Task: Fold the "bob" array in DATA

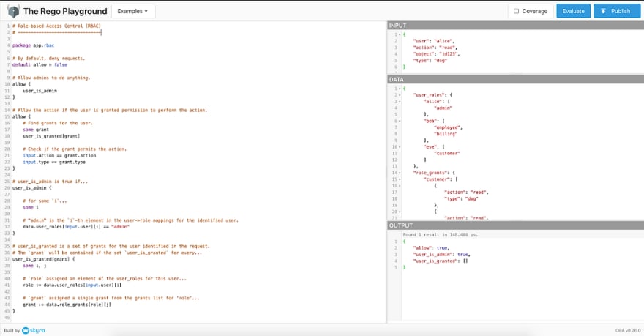Action: click(400, 122)
